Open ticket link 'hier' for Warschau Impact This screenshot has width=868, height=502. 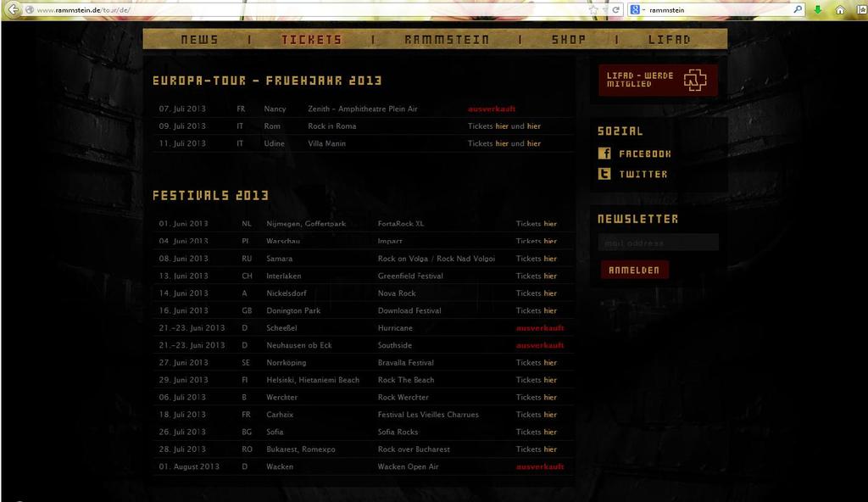[x=550, y=241]
